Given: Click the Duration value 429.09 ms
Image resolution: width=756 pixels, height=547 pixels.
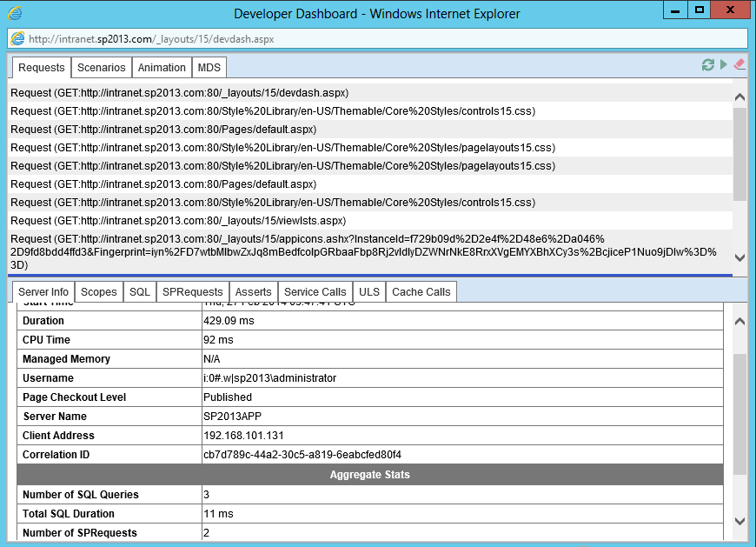Looking at the screenshot, I should [x=229, y=321].
